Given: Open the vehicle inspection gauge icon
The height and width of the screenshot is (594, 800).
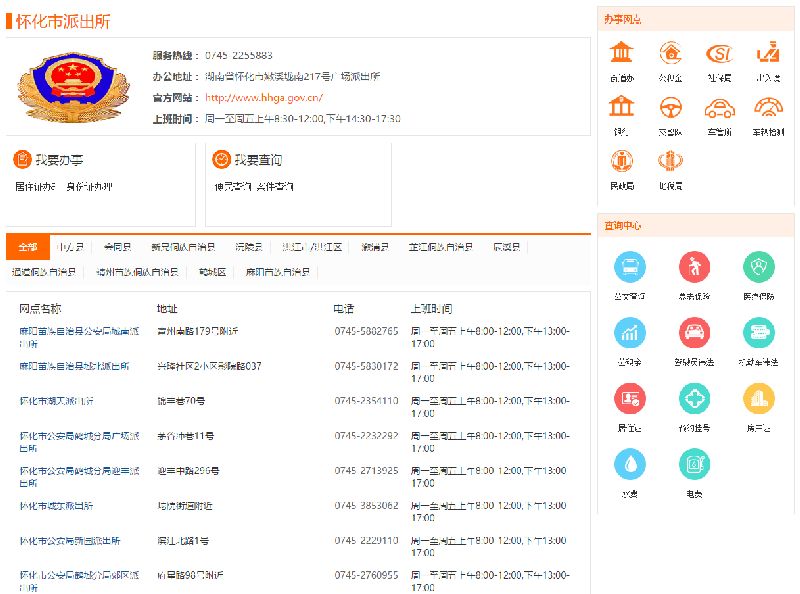Looking at the screenshot, I should (768, 107).
